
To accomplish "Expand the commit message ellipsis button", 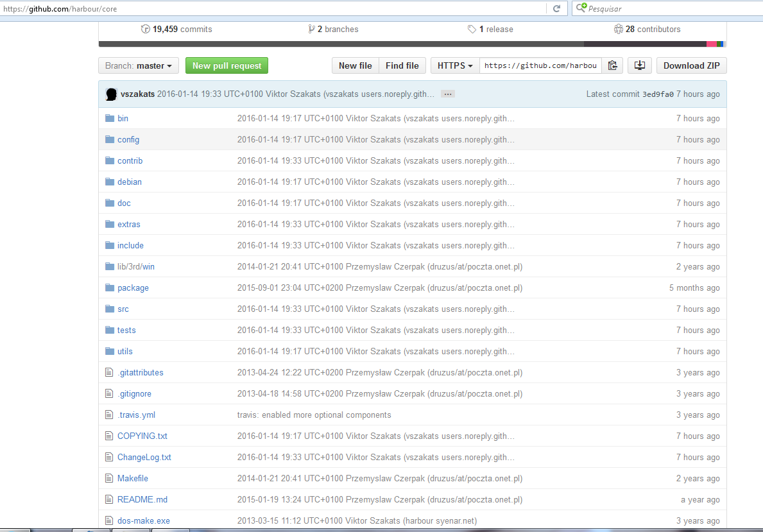I will click(x=448, y=94).
